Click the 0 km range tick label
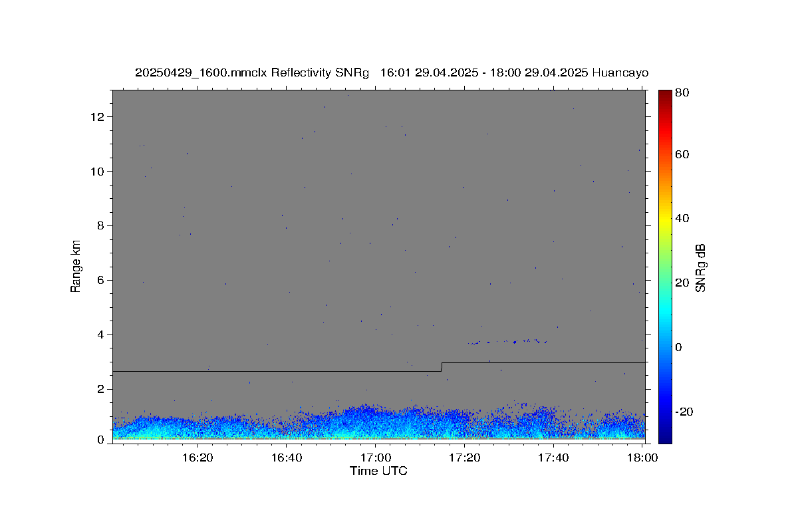 (101, 440)
